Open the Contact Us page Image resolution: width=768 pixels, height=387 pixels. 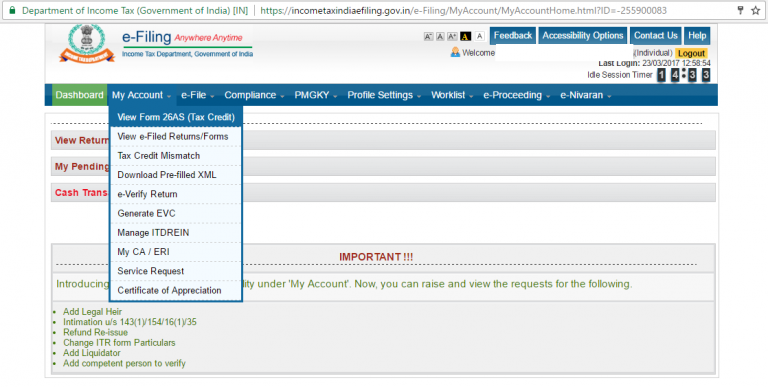[655, 36]
